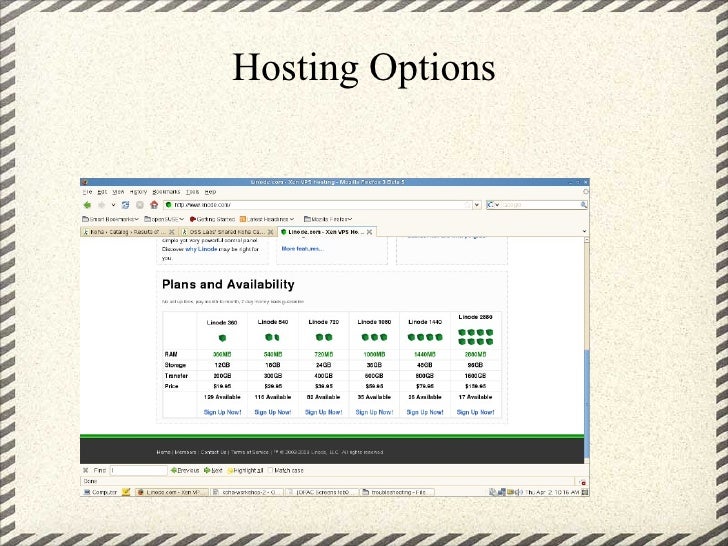Click the search magnifier icon
This screenshot has height=546, width=728.
click(584, 205)
